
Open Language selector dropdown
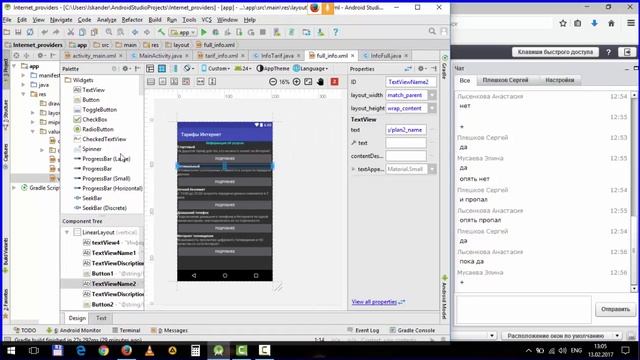click(x=311, y=69)
